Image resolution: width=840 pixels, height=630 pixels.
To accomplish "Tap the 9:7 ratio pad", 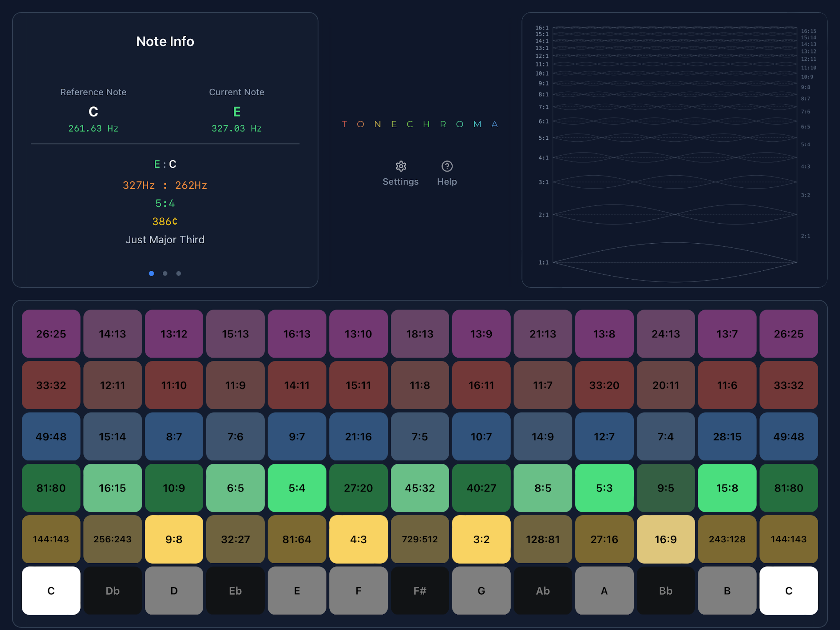I will pyautogui.click(x=297, y=436).
